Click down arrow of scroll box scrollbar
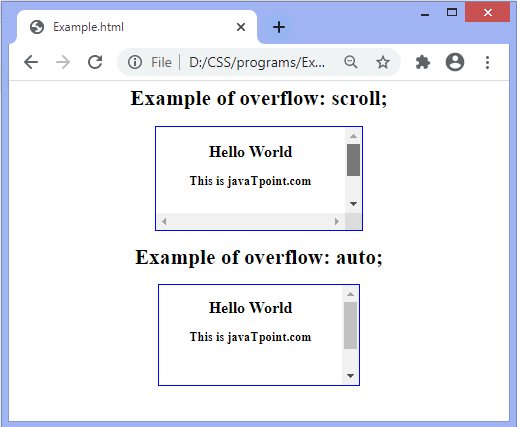517x427 pixels. pos(353,204)
